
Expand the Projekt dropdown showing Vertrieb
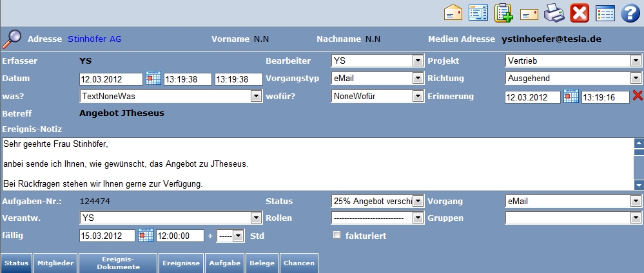(635, 61)
